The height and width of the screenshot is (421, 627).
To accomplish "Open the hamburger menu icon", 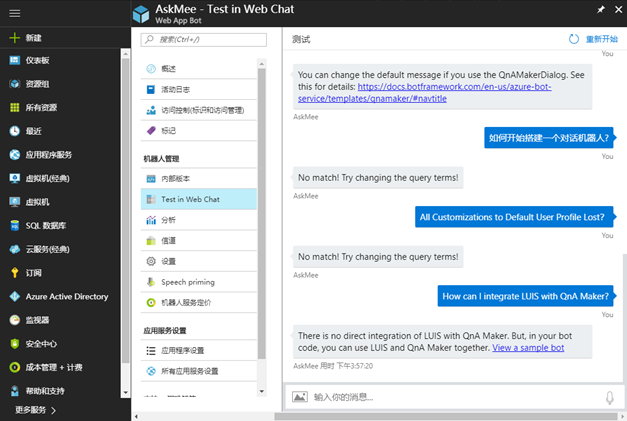I will (x=15, y=14).
